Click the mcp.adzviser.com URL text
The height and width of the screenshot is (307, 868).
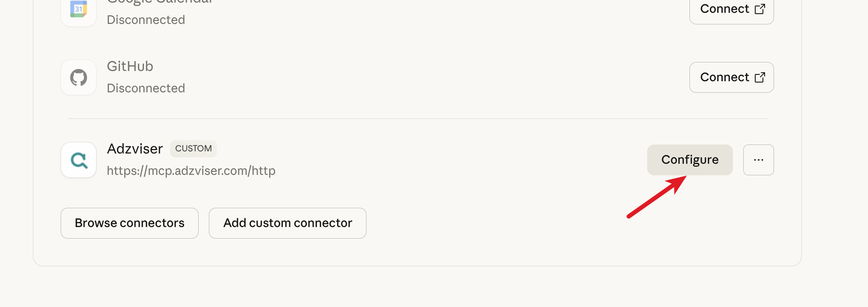[191, 170]
